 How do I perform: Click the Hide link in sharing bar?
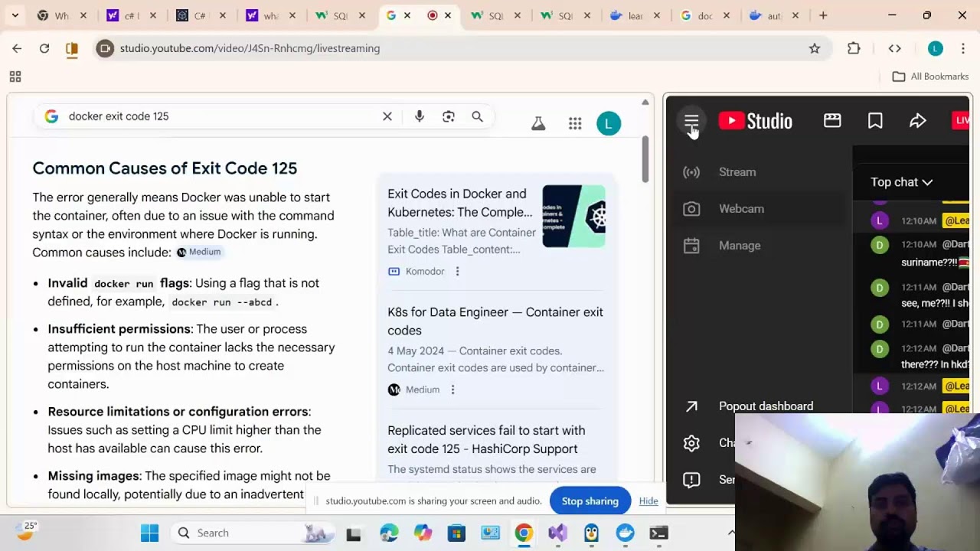[x=648, y=501]
